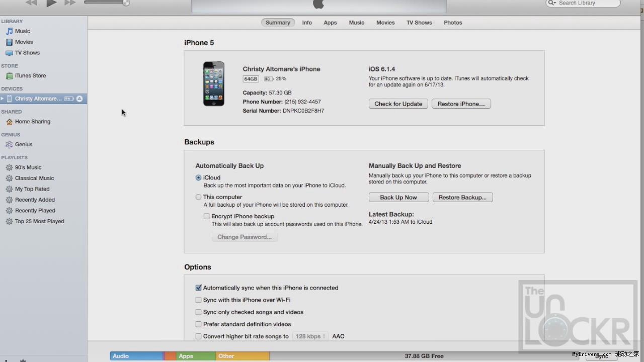Enable Encrypt iPhone backup checkbox
This screenshot has height=362, width=644.
(206, 216)
